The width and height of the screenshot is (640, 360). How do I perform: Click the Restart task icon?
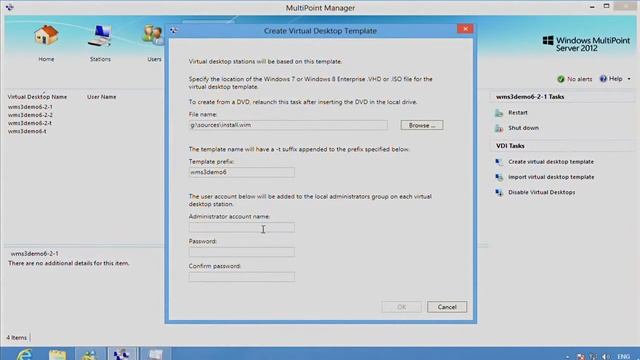tap(499, 113)
